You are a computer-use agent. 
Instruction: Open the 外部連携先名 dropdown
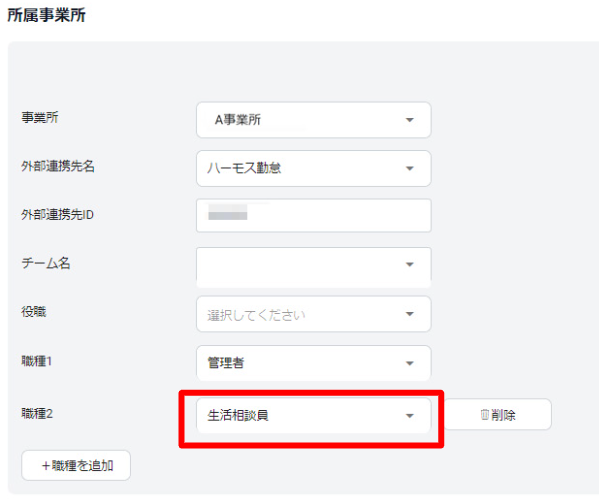coord(314,168)
